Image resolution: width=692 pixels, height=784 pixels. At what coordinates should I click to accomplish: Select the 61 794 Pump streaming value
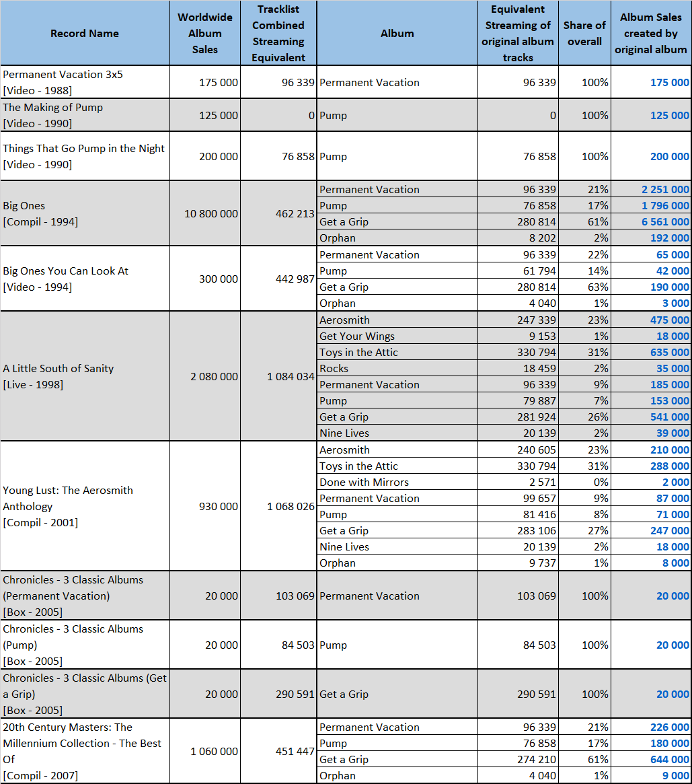(539, 271)
